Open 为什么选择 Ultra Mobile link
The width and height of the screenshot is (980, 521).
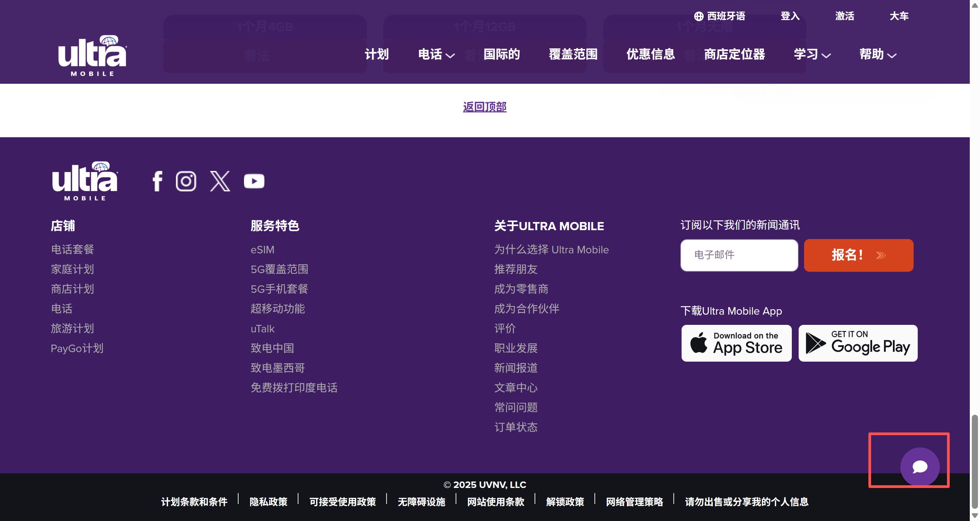coord(552,250)
